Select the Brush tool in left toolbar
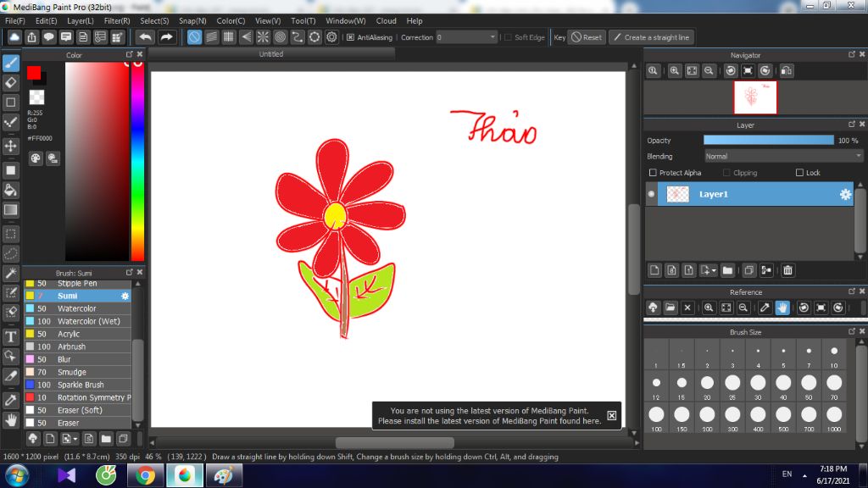The width and height of the screenshot is (868, 488). (10, 63)
